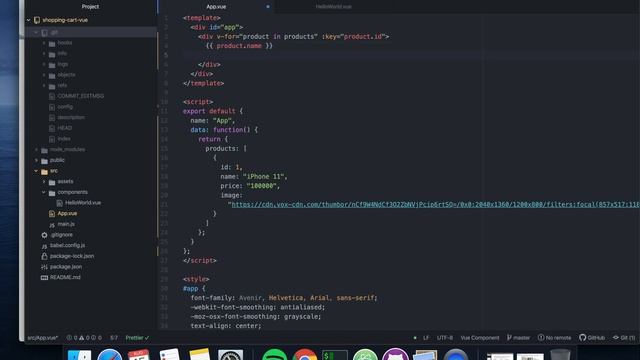640x360 pixels.
Task: Expand the logs folder
Action: (44, 64)
